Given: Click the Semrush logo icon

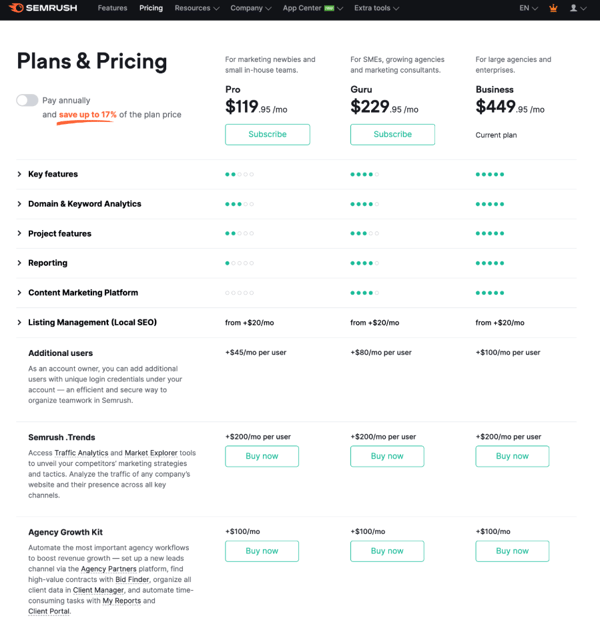Looking at the screenshot, I should [17, 8].
